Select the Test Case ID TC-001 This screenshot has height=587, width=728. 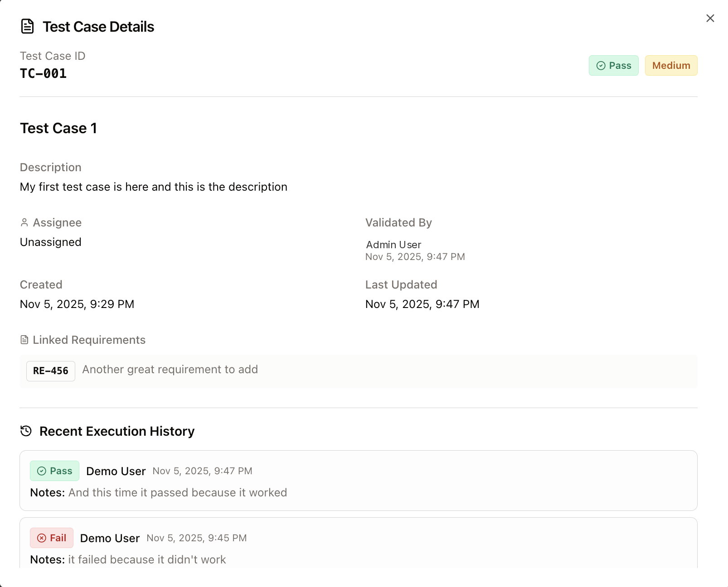tap(43, 73)
